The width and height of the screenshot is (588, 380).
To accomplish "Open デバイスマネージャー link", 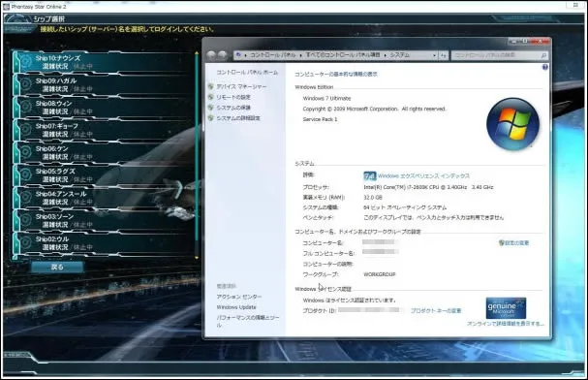I will click(241, 86).
